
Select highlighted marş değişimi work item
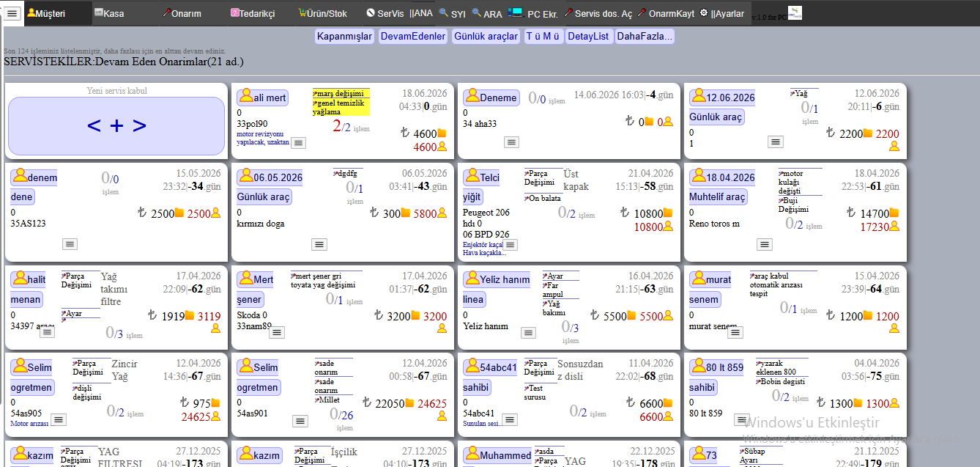click(x=339, y=94)
